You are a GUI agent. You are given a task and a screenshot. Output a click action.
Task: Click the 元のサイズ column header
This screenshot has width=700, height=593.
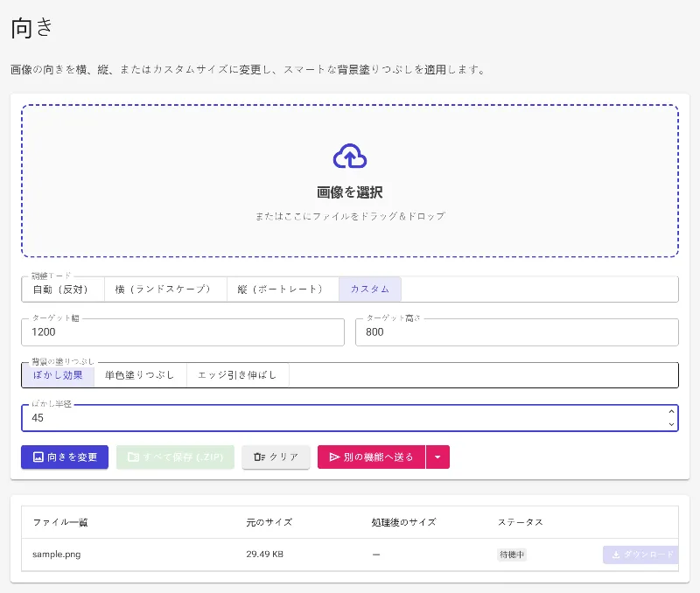click(x=269, y=522)
